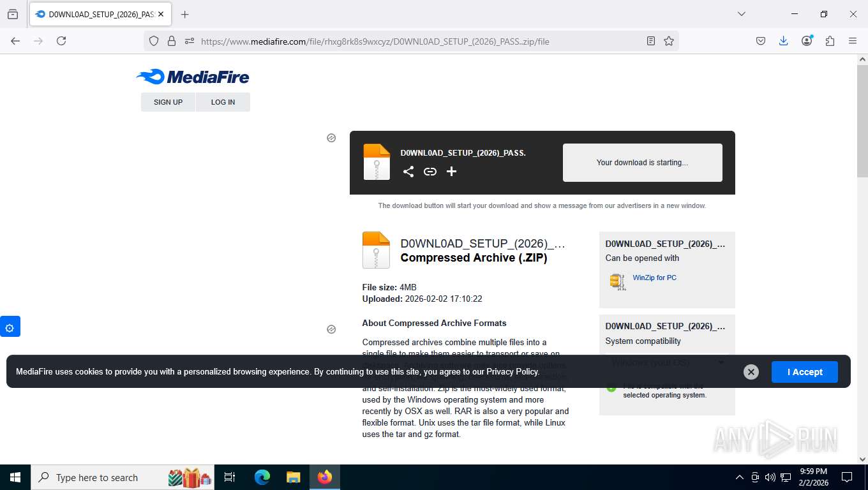Open Firefox application hamburger menu
This screenshot has width=868, height=490.
(853, 41)
